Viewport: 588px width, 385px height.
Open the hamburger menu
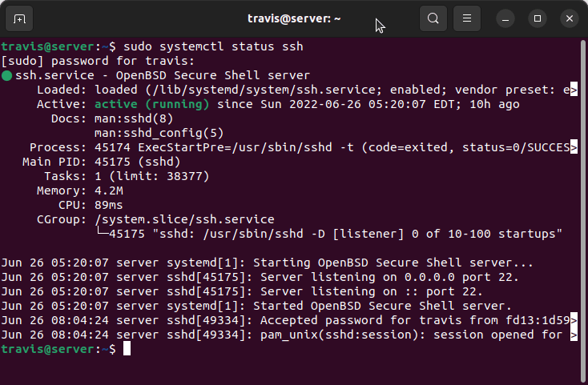(469, 18)
